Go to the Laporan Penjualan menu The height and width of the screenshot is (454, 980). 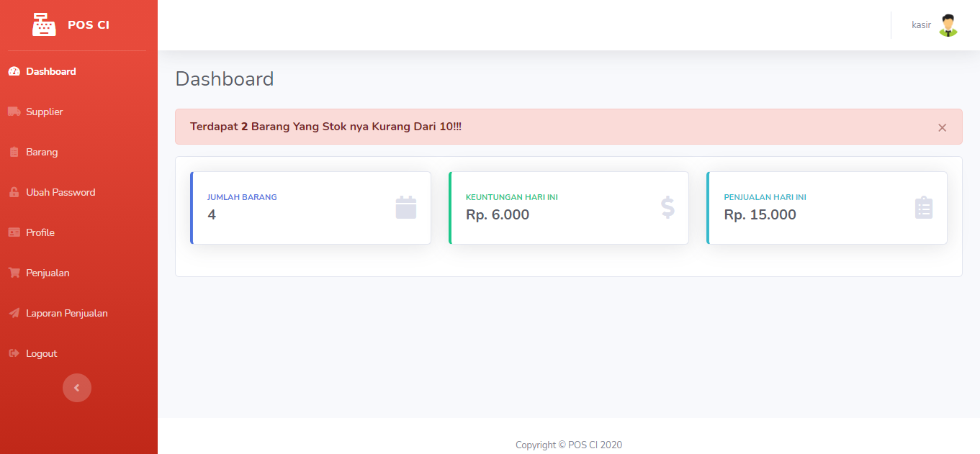coord(67,313)
